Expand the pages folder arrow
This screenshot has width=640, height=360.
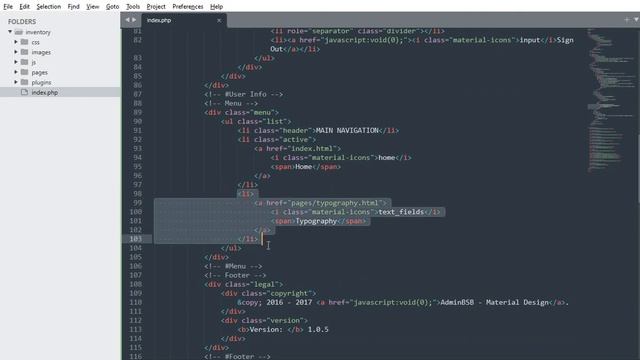pos(16,72)
